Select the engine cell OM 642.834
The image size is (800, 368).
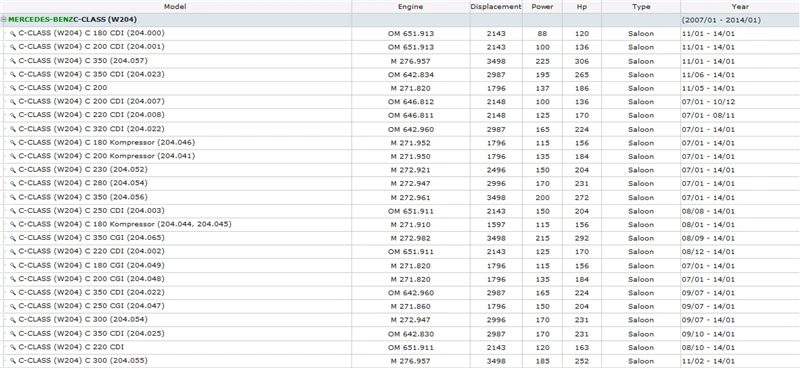coord(411,75)
